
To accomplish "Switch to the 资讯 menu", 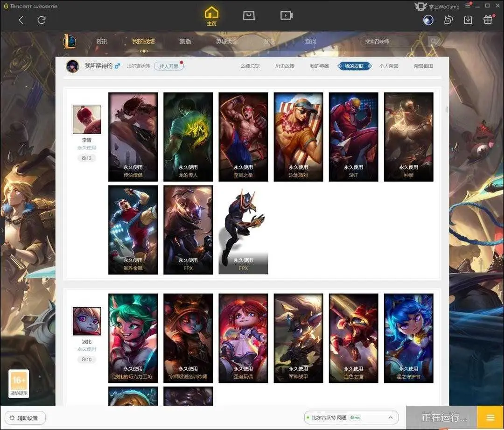I will 102,42.
